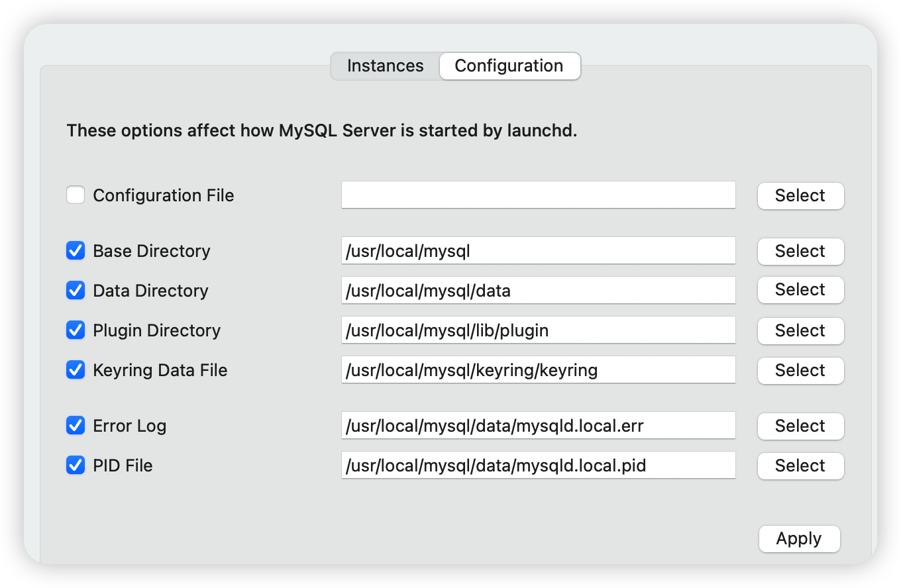This screenshot has height=588, width=901.
Task: Focus the Base Directory path field
Action: click(x=538, y=251)
